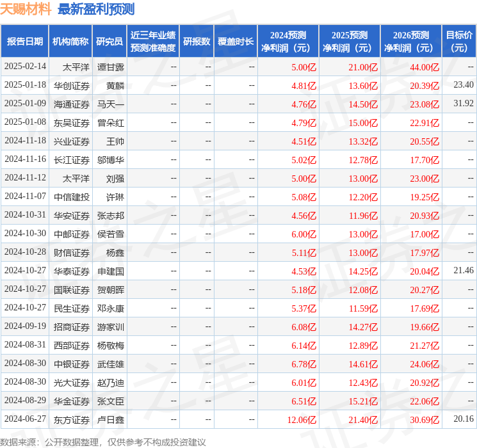Click the institution 民生证券

pos(72,308)
